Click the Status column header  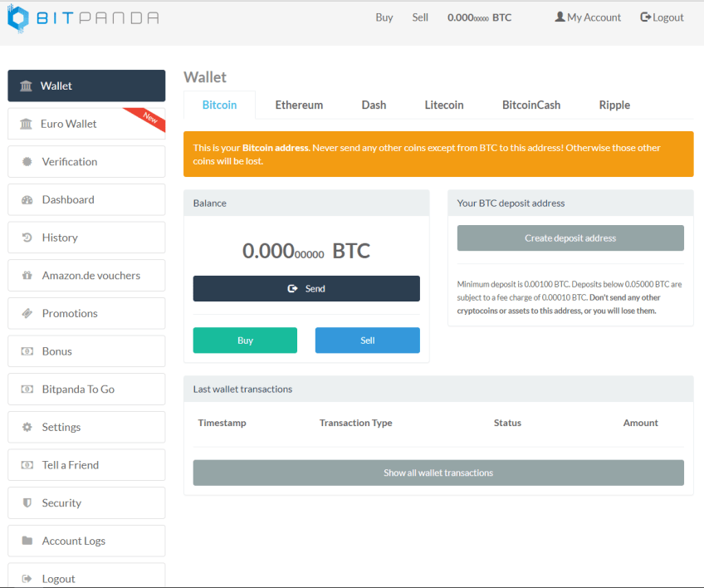tap(507, 423)
